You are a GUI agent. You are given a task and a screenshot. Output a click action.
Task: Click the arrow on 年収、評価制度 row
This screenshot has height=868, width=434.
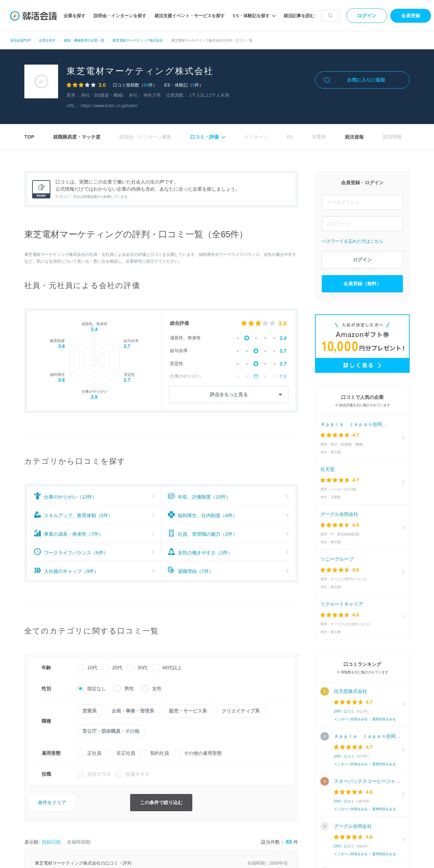click(287, 497)
